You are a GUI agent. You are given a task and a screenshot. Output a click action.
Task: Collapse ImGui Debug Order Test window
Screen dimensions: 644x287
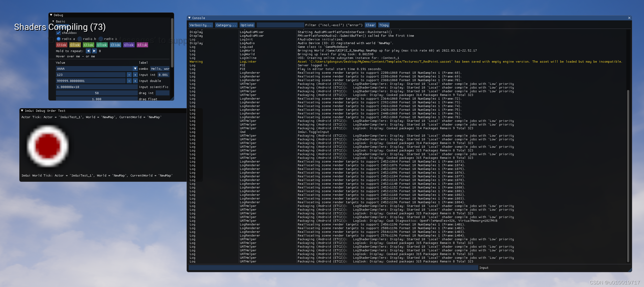coord(22,111)
